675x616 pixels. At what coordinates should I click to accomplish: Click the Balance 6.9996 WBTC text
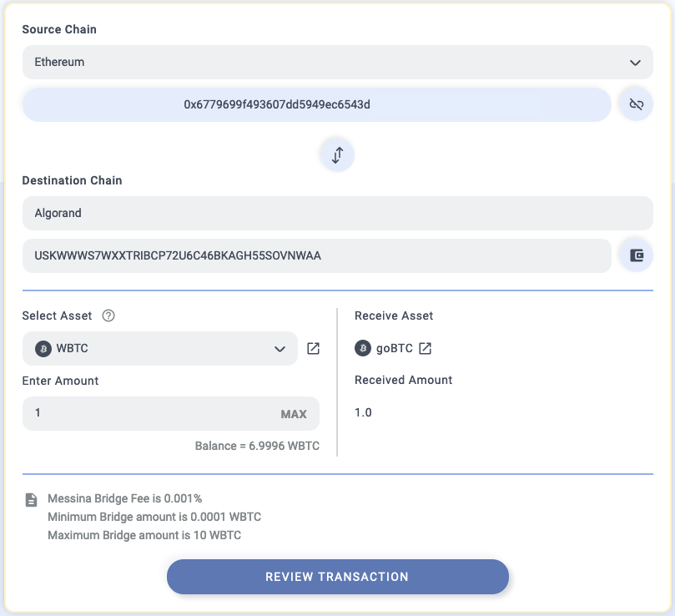(257, 446)
